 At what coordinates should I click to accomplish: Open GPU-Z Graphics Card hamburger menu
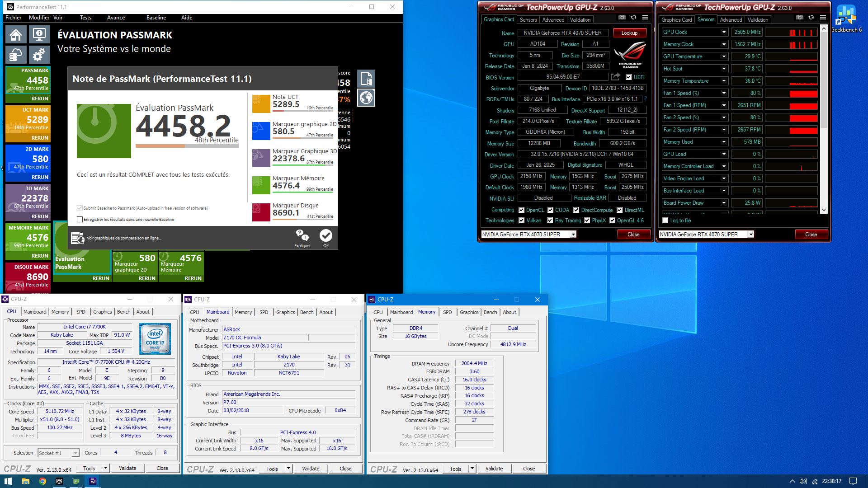point(645,18)
